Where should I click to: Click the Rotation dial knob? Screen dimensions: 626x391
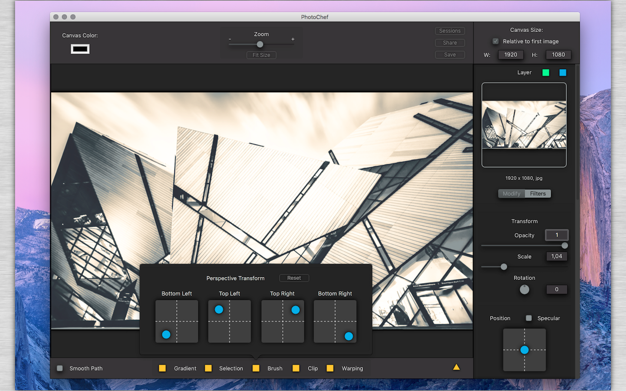point(524,290)
